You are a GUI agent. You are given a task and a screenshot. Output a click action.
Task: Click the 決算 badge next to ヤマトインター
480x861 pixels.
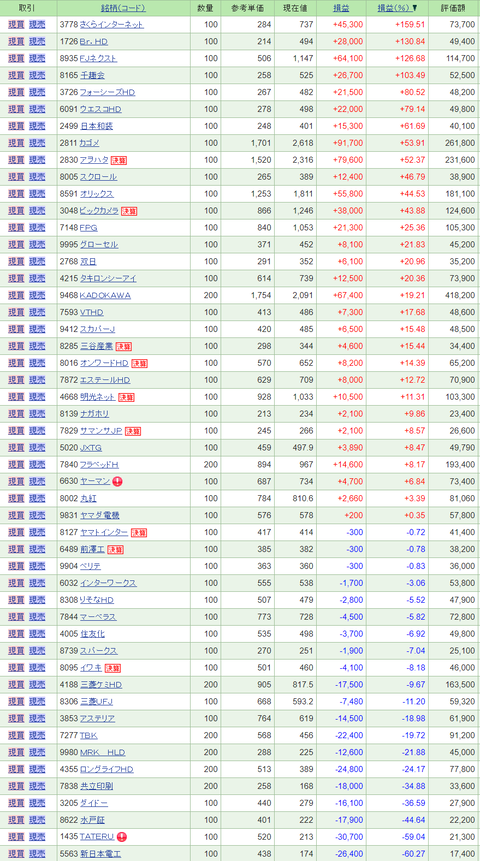click(x=139, y=533)
